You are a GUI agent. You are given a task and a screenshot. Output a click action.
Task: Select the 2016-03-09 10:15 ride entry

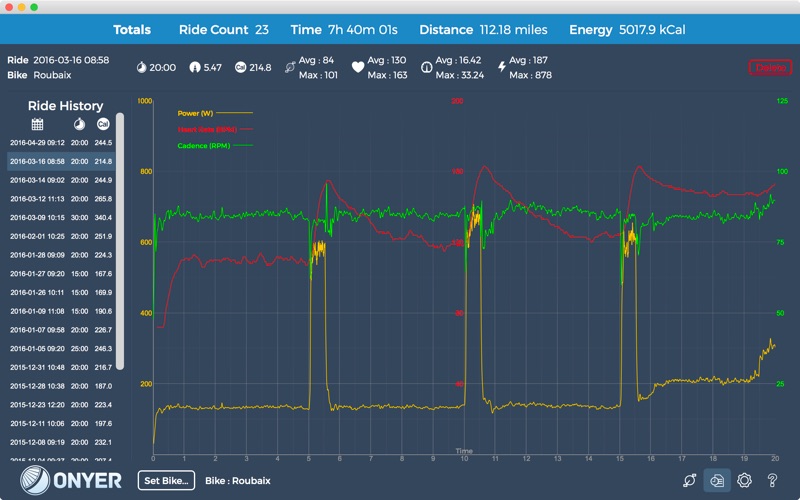[x=61, y=218]
